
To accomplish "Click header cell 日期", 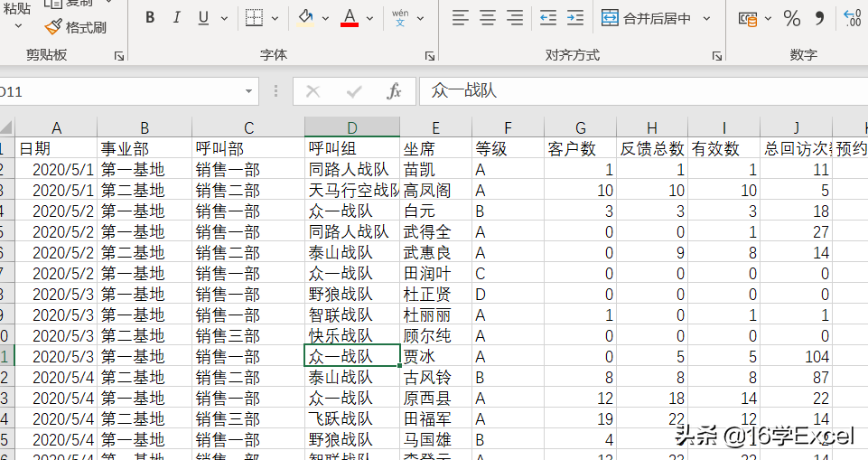I will coord(56,148).
